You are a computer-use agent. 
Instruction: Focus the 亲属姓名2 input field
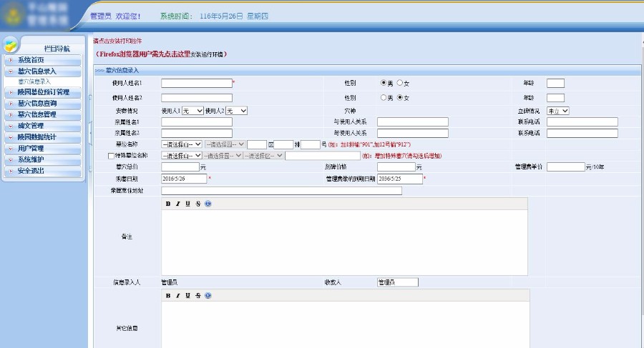point(197,133)
